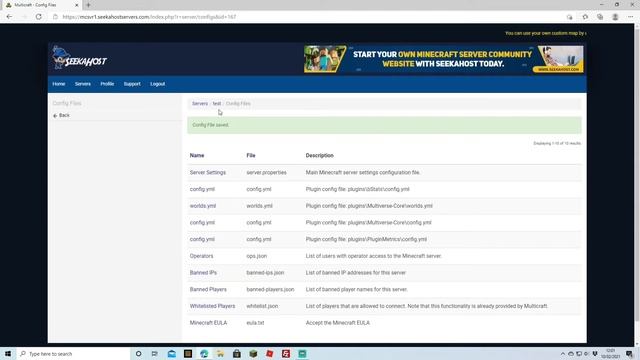
Task: Open Microsoft Edge on taskbar
Action: [204, 353]
